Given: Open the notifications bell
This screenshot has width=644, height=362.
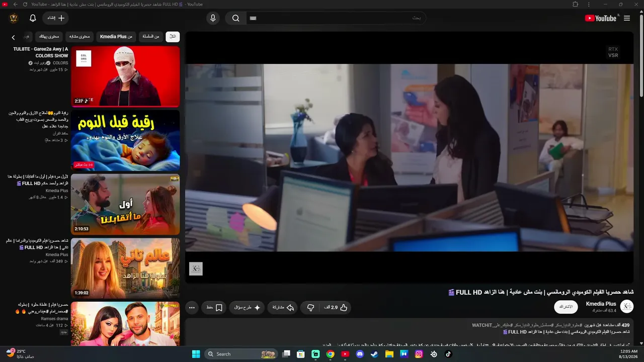Looking at the screenshot, I should pos(33,18).
